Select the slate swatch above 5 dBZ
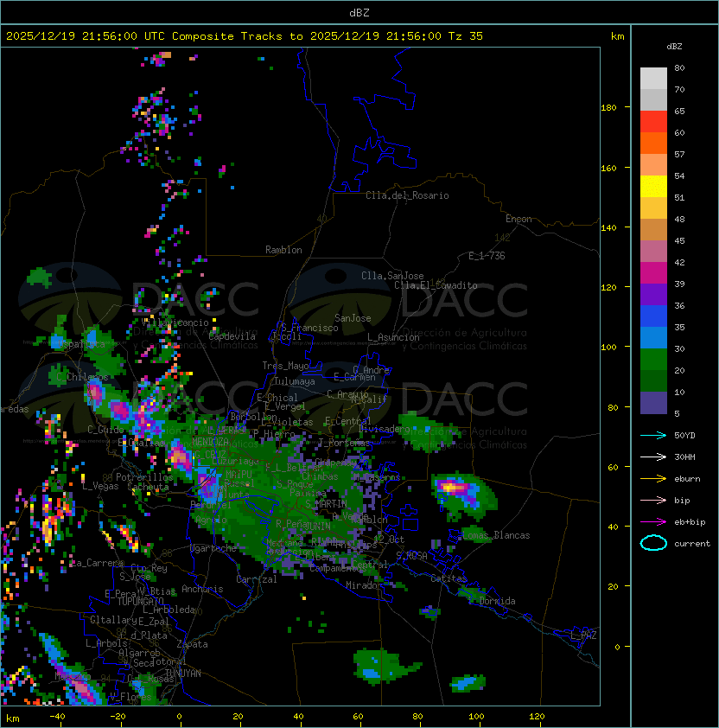This screenshot has width=719, height=728. coord(653,403)
